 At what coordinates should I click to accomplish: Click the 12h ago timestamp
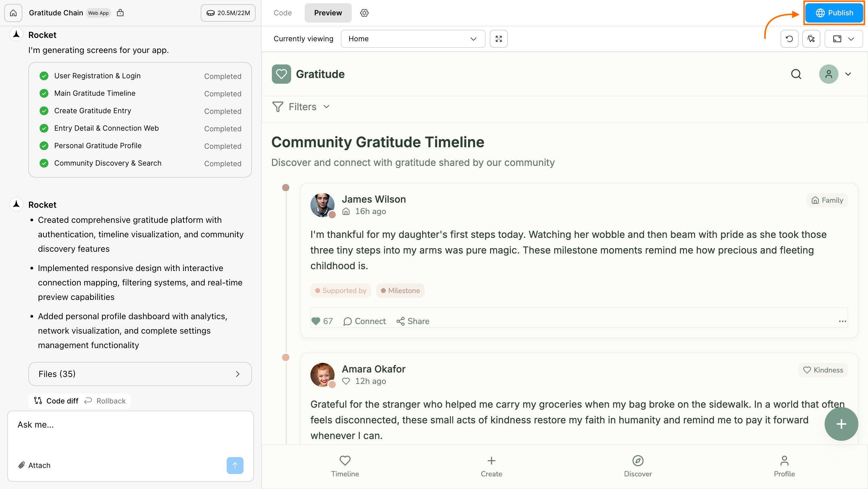370,381
